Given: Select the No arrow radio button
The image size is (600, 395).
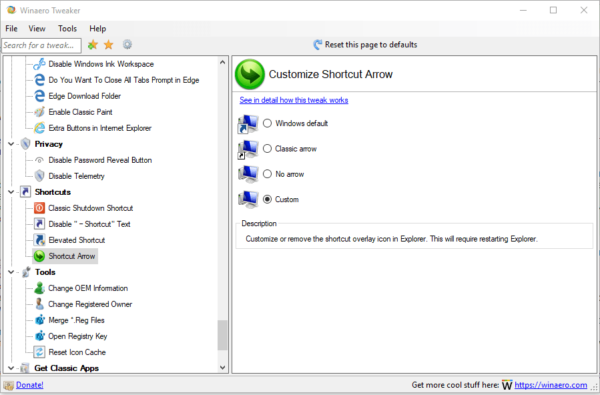Looking at the screenshot, I should [267, 174].
